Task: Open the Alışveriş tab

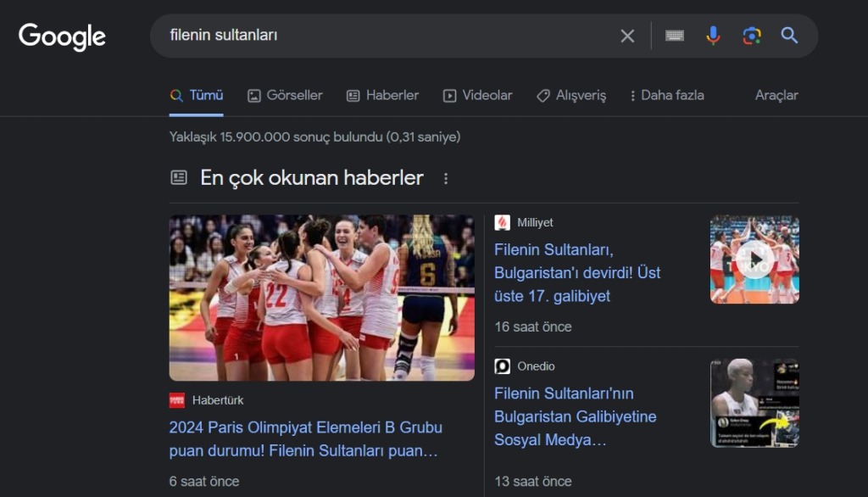Action: pyautogui.click(x=571, y=95)
